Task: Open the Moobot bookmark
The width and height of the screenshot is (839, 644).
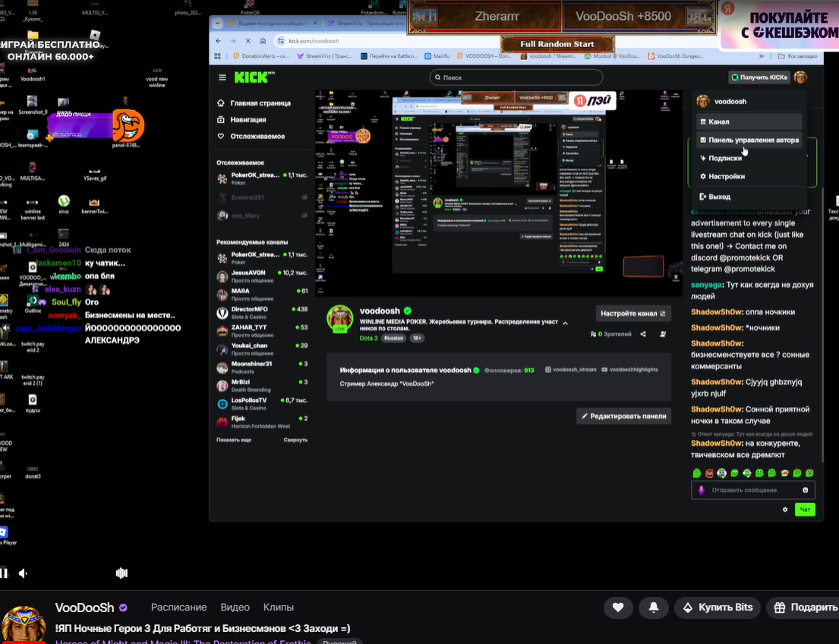Action: click(611, 55)
